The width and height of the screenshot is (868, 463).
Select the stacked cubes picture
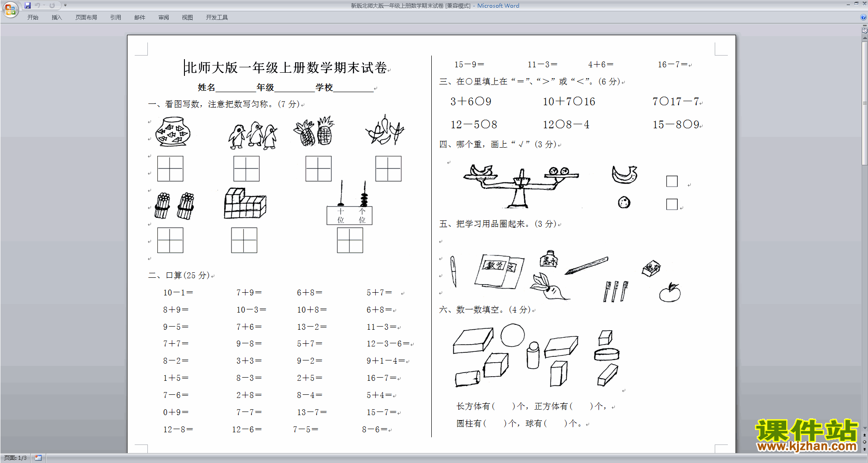coord(245,203)
